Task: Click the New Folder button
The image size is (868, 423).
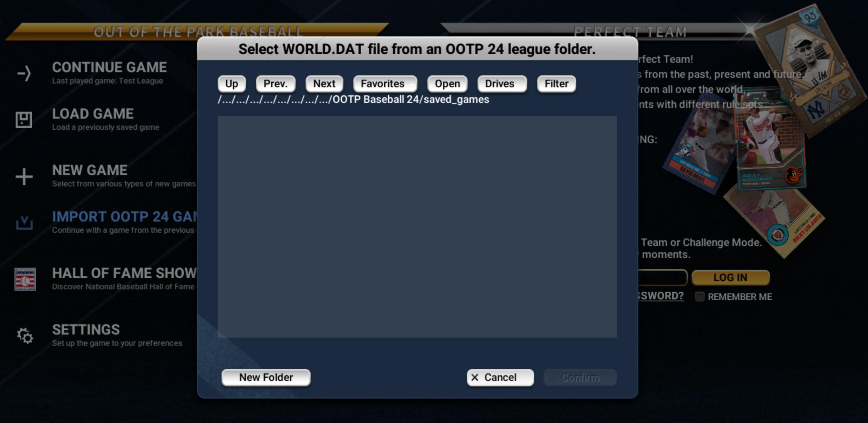Action: click(x=266, y=377)
